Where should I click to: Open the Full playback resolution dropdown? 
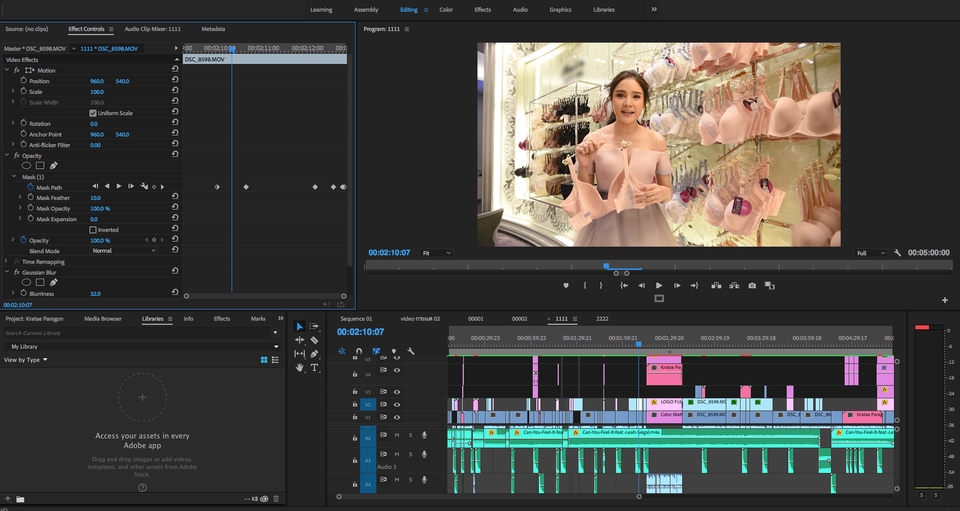(871, 253)
